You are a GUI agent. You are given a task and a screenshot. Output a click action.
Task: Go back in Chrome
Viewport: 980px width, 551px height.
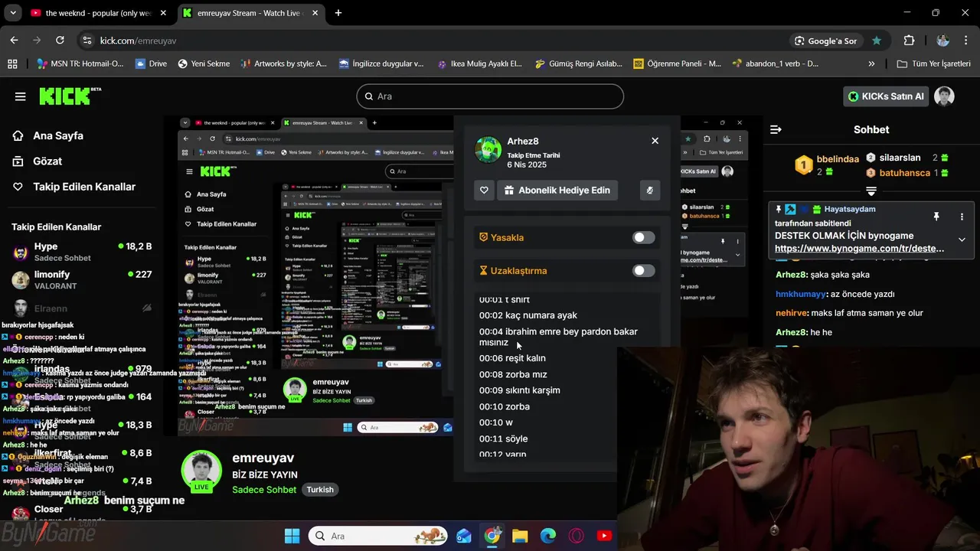pyautogui.click(x=14, y=41)
